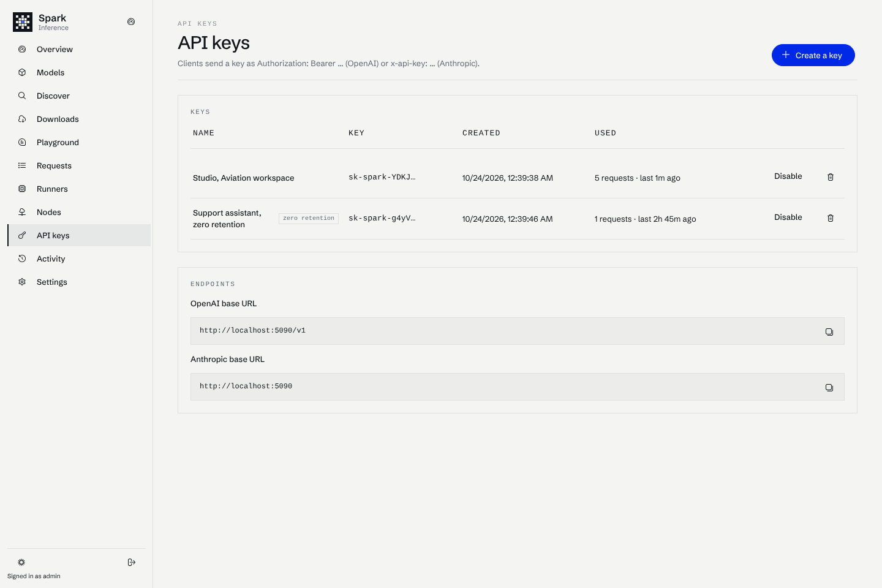Image resolution: width=882 pixels, height=588 pixels.
Task: Click the KEY column header
Action: pyautogui.click(x=356, y=133)
